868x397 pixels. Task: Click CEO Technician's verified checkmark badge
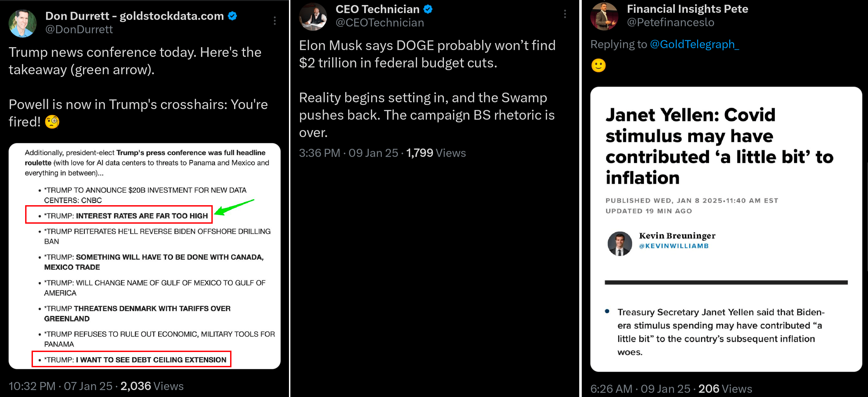click(x=428, y=9)
